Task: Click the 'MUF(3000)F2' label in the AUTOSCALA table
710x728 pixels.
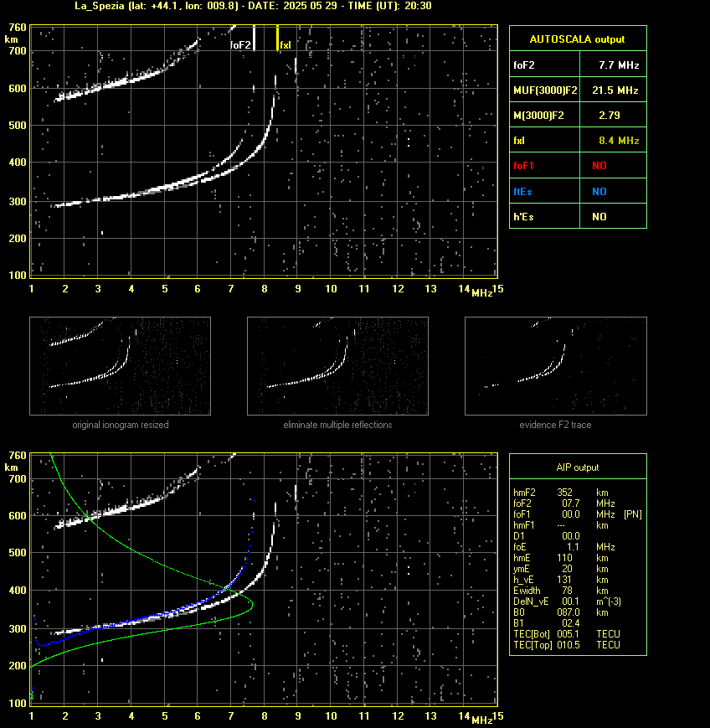Action: point(545,90)
